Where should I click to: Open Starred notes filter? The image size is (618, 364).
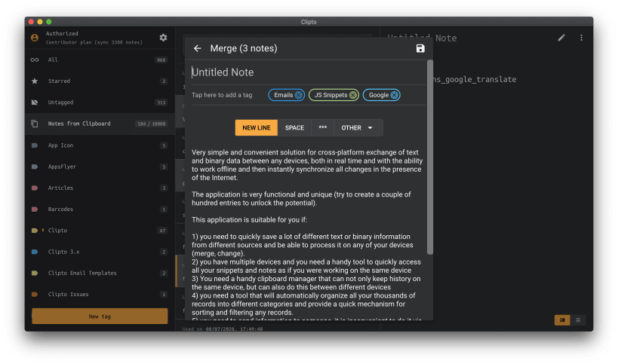(x=100, y=81)
